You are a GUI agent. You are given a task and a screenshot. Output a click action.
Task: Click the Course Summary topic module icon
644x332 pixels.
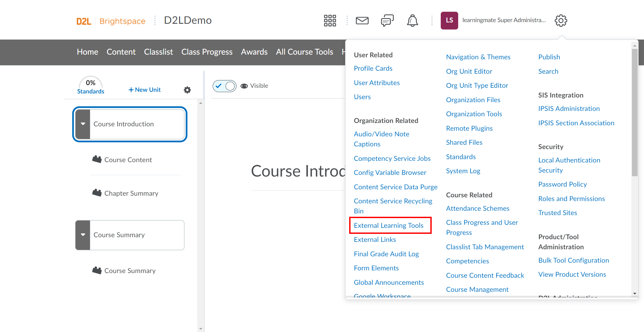(97, 270)
